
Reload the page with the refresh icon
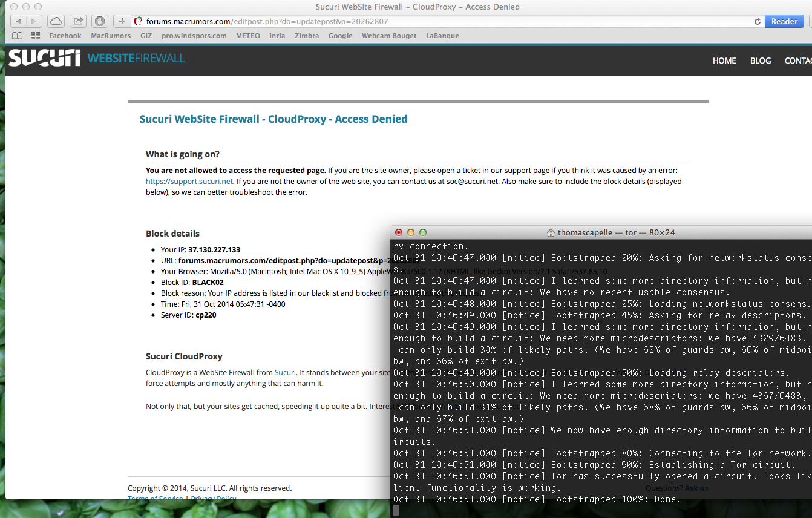pyautogui.click(x=757, y=21)
